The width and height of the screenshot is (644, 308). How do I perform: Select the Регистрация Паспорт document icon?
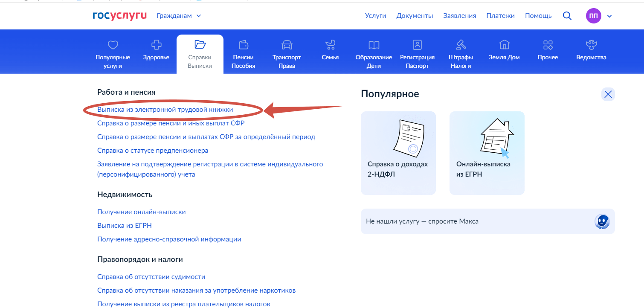(x=417, y=44)
